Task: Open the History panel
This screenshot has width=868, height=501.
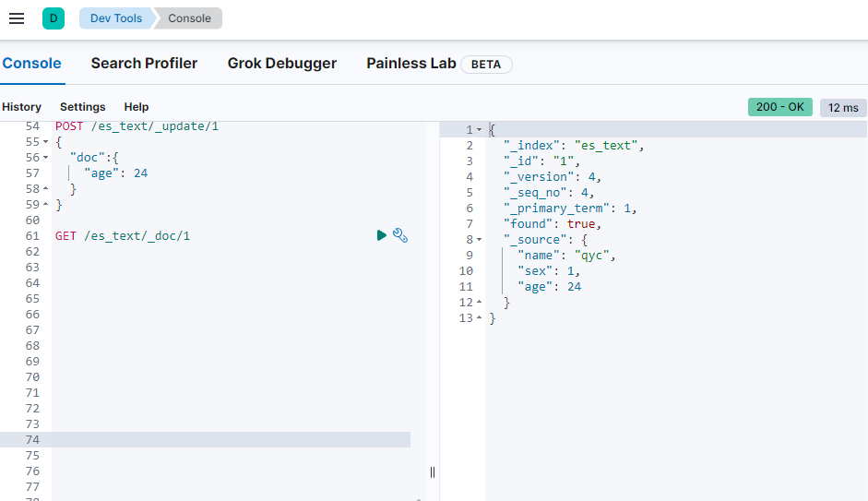Action: [21, 107]
